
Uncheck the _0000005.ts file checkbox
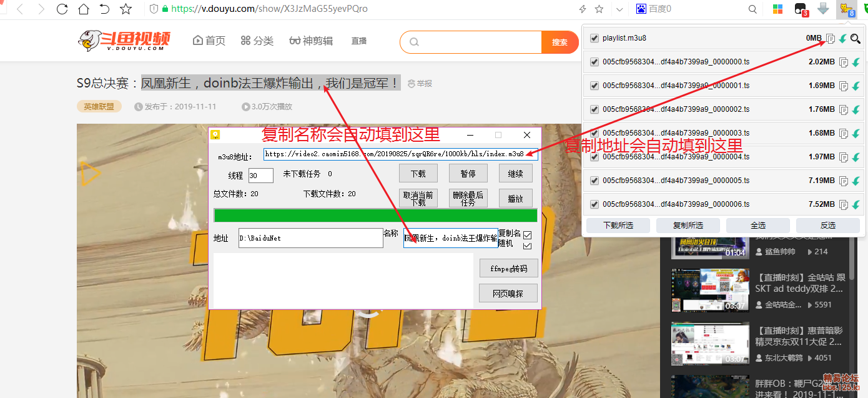594,181
